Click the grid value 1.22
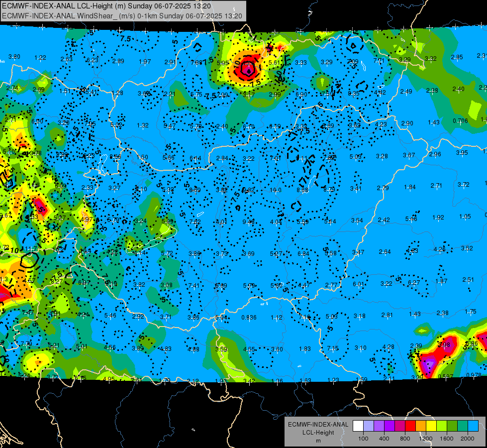This screenshot has width=487, height=448. pyautogui.click(x=40, y=58)
